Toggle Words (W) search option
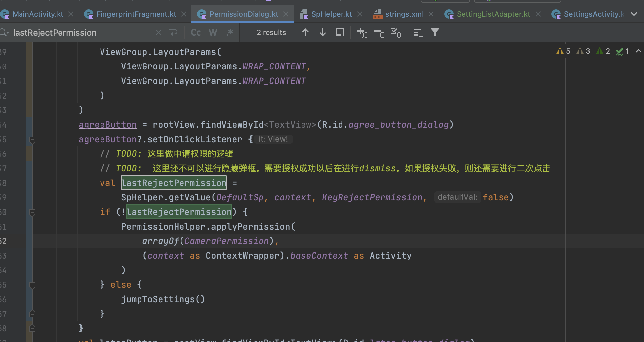 pos(213,32)
